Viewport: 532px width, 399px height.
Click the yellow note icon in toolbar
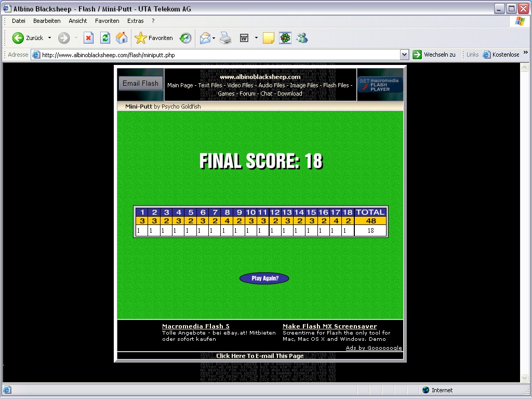pyautogui.click(x=268, y=38)
